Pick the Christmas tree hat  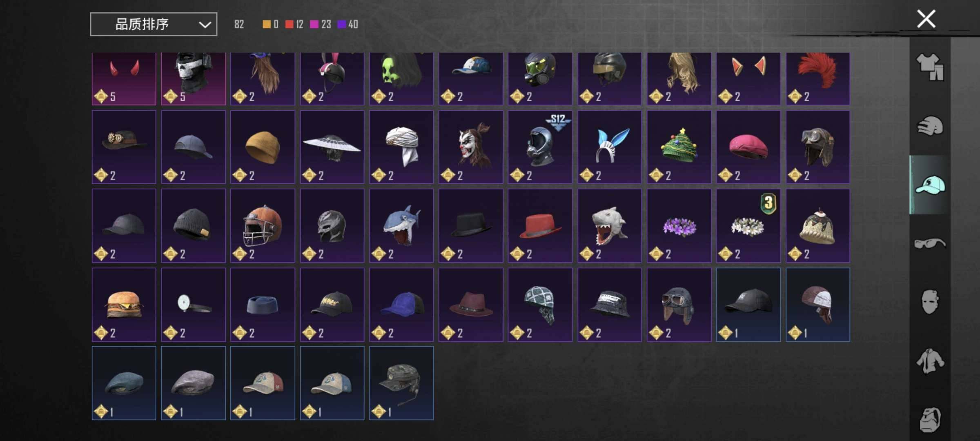click(x=679, y=147)
